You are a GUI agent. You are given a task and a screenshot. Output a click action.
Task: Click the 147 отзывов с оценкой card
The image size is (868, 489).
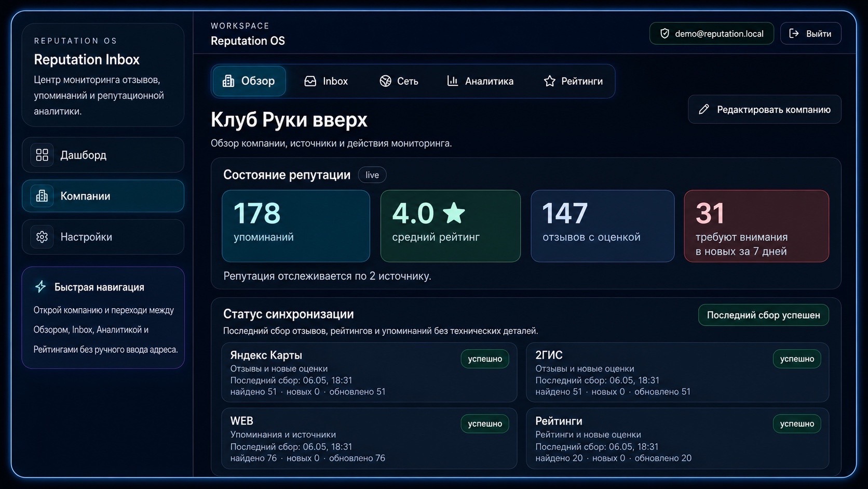pyautogui.click(x=603, y=226)
